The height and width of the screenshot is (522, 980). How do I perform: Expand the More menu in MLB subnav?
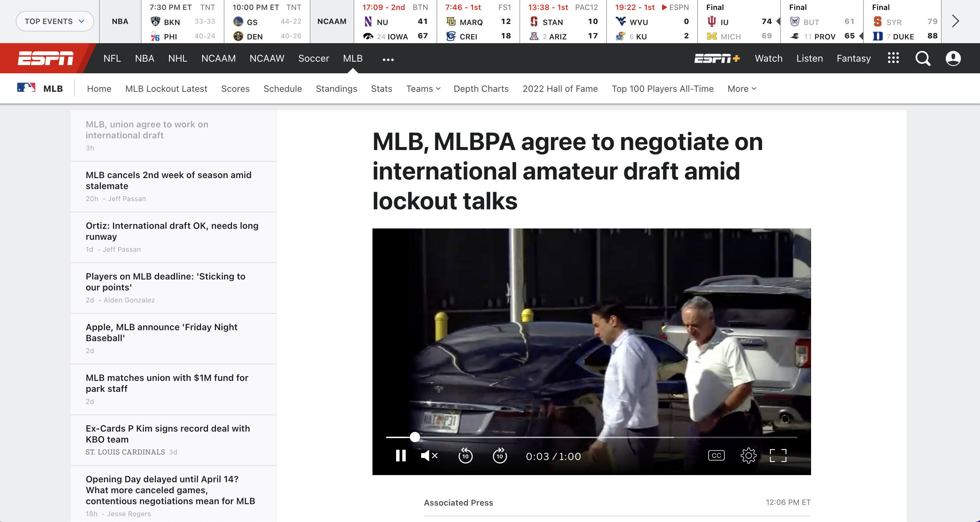(x=742, y=89)
